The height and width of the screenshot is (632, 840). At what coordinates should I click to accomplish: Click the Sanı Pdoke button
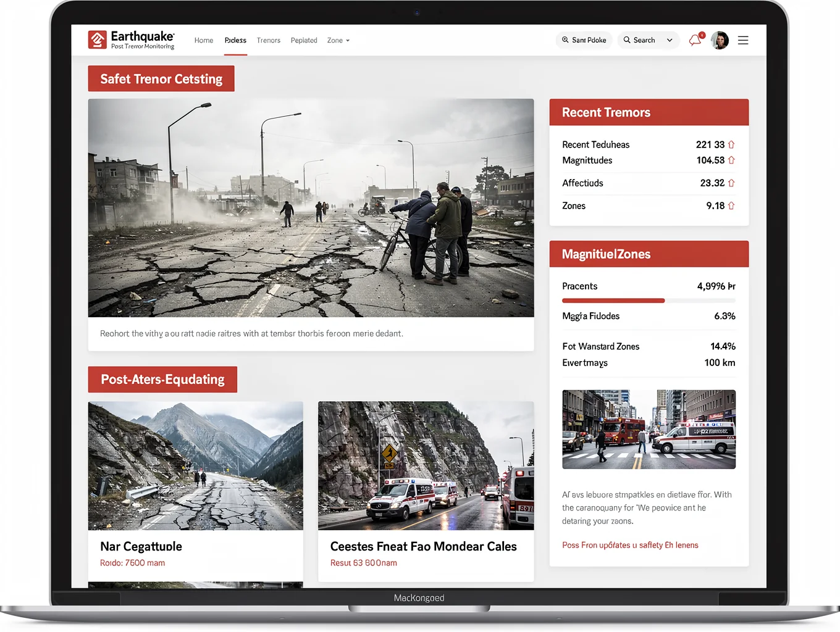(x=584, y=40)
